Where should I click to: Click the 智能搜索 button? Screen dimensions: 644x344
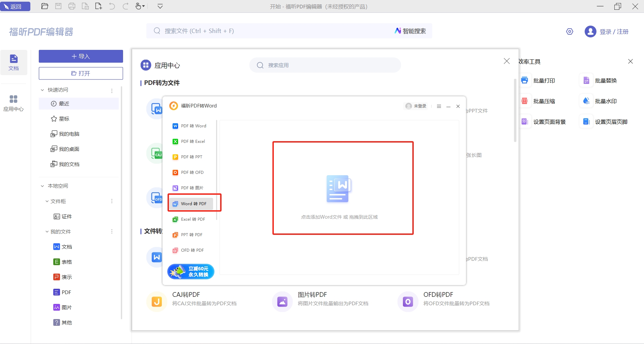(410, 31)
